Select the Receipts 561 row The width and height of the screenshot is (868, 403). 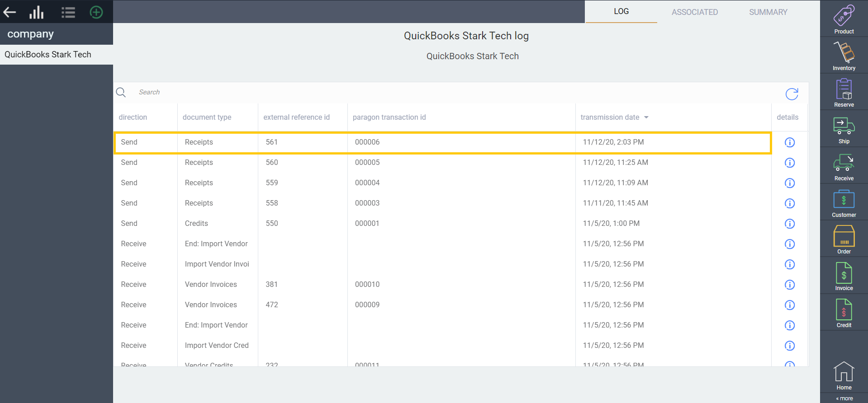(x=443, y=142)
